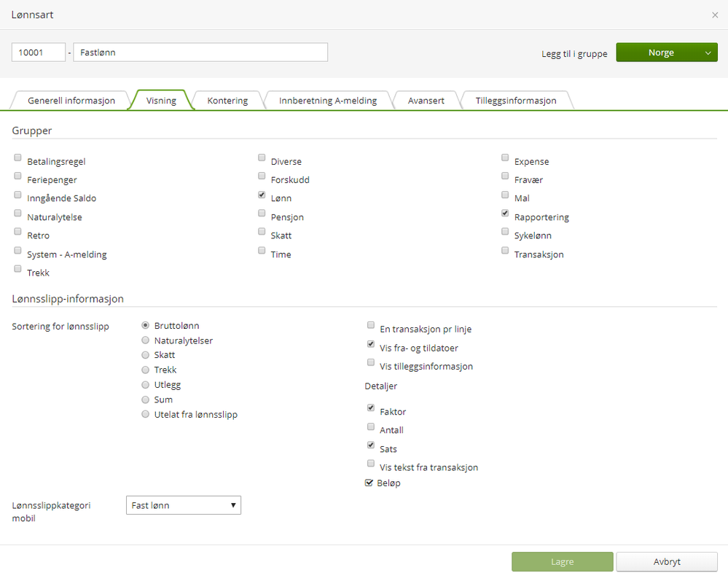This screenshot has height=581, width=728.
Task: Enable the Antall detail checkbox
Action: (371, 426)
